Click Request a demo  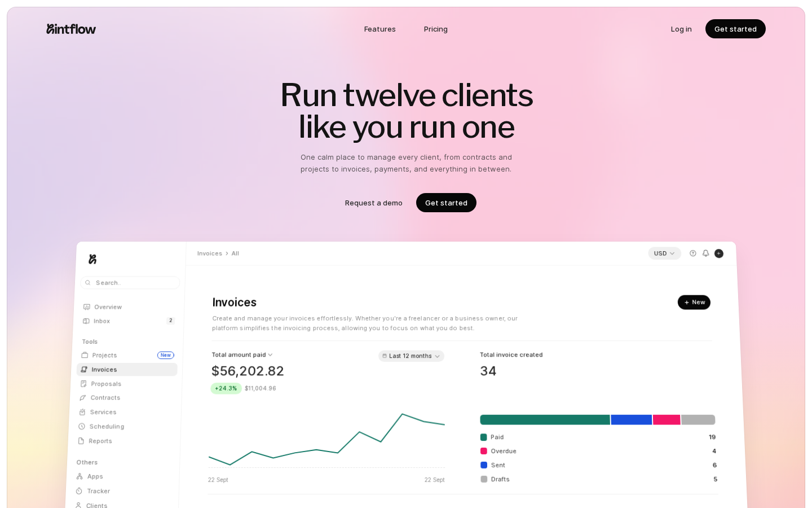[x=373, y=203]
